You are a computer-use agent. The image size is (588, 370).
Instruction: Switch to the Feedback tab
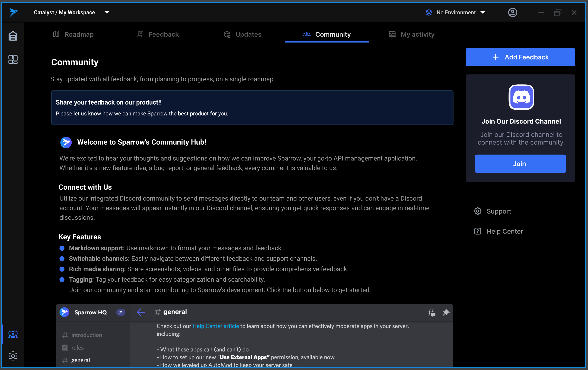[158, 35]
